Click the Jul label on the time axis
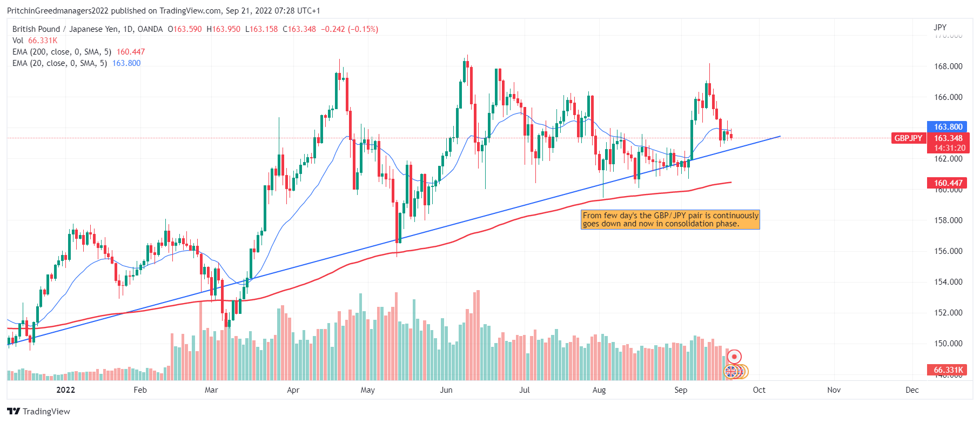Screen dimensions: 980x423 (x=525, y=390)
